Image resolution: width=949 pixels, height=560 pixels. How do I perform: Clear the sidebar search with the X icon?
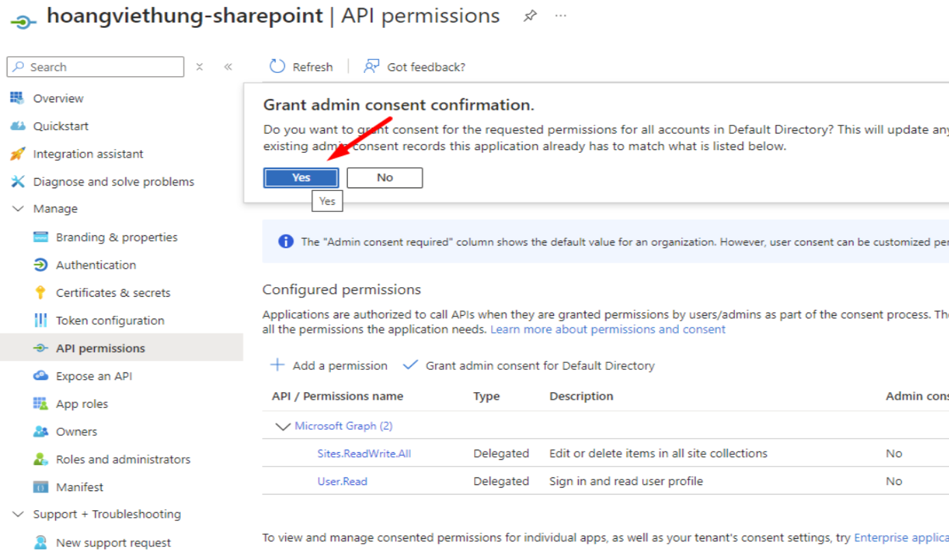pyautogui.click(x=199, y=67)
